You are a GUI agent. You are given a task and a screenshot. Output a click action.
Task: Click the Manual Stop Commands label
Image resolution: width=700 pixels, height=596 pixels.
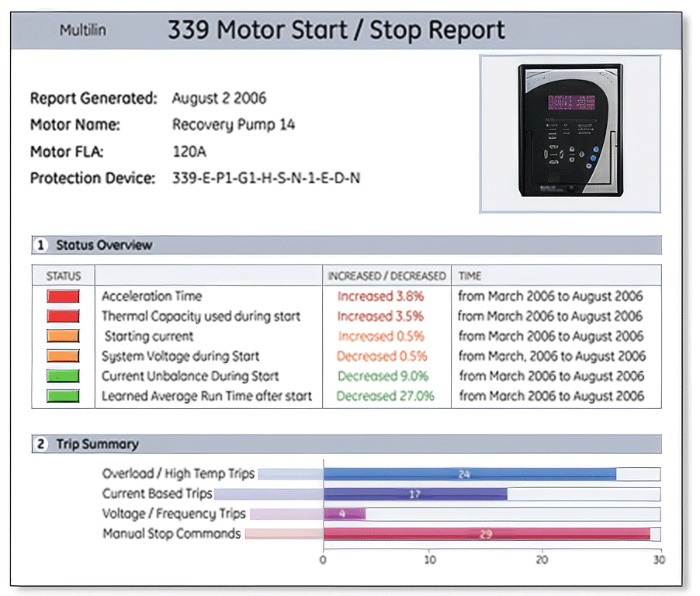172,533
